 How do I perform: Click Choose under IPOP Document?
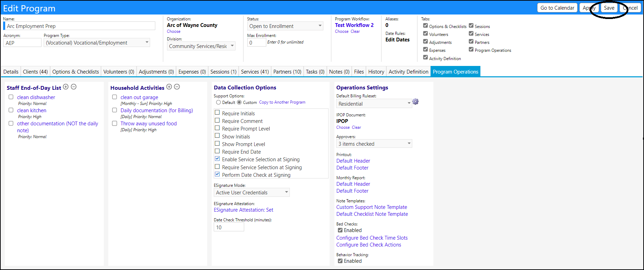click(343, 127)
